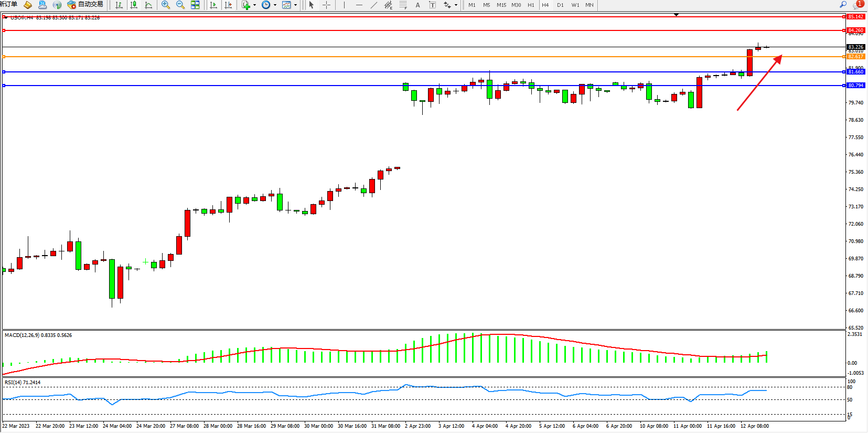This screenshot has width=868, height=433.
Task: Click the orange 82.617 price level label
Action: 855,56
